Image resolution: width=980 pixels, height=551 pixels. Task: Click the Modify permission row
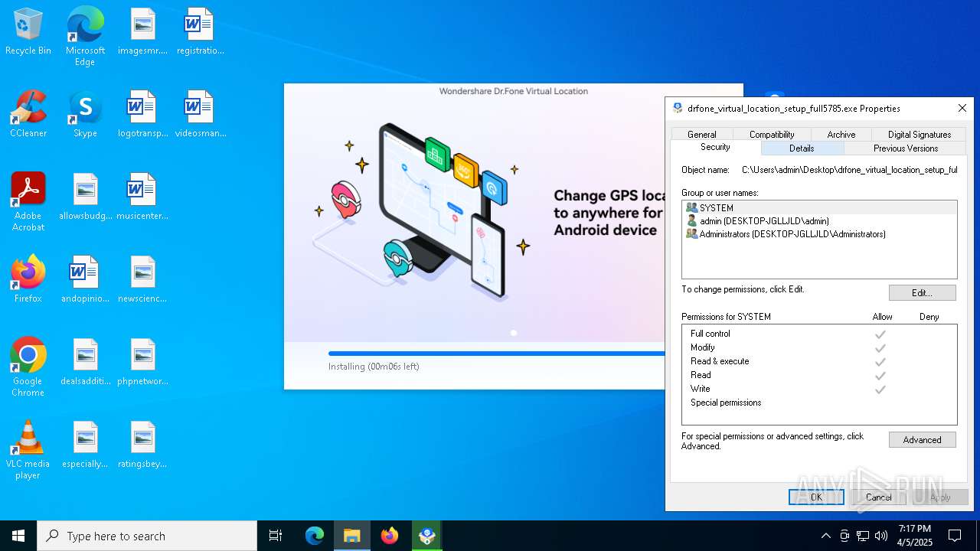click(x=819, y=347)
